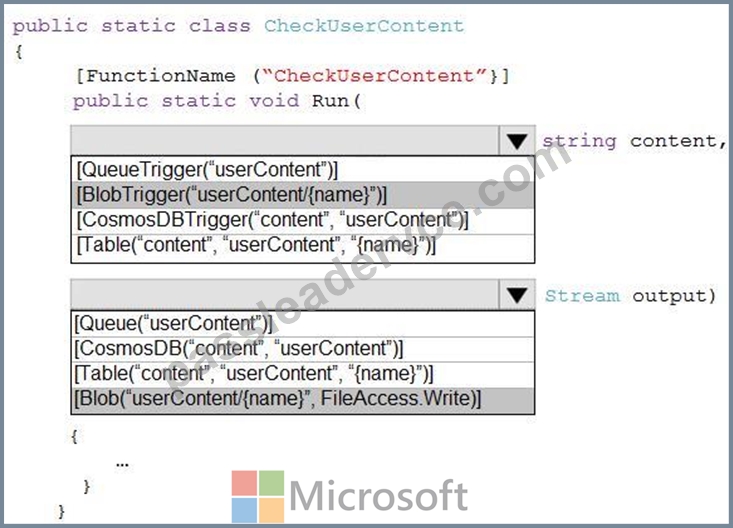Click the CheckUserContent class name
Screen dimensions: 733x528
coord(364,26)
